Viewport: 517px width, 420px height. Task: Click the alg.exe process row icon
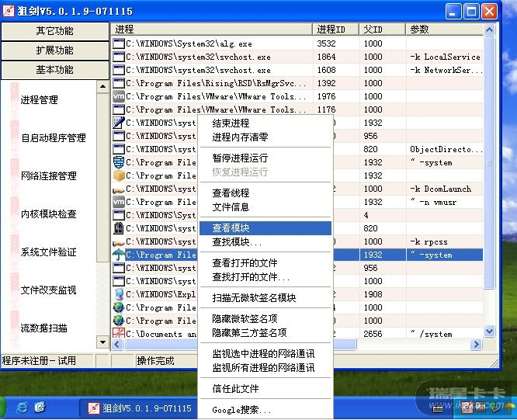(119, 43)
